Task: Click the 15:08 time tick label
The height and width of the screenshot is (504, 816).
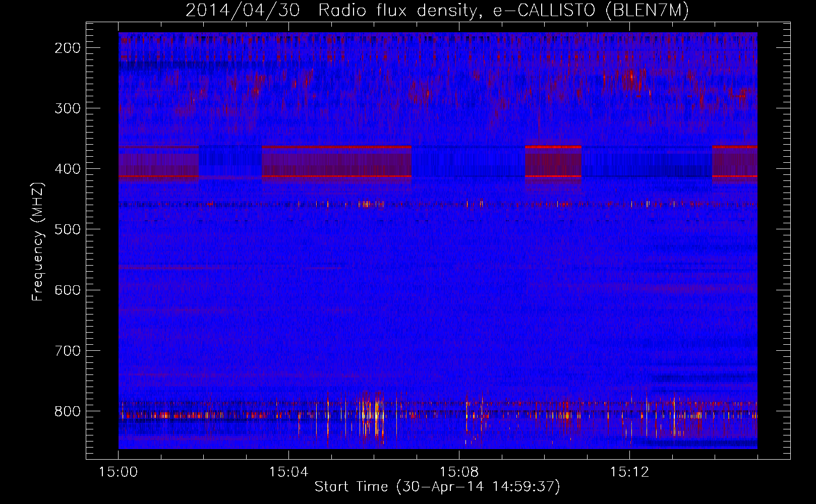Action: pos(459,472)
